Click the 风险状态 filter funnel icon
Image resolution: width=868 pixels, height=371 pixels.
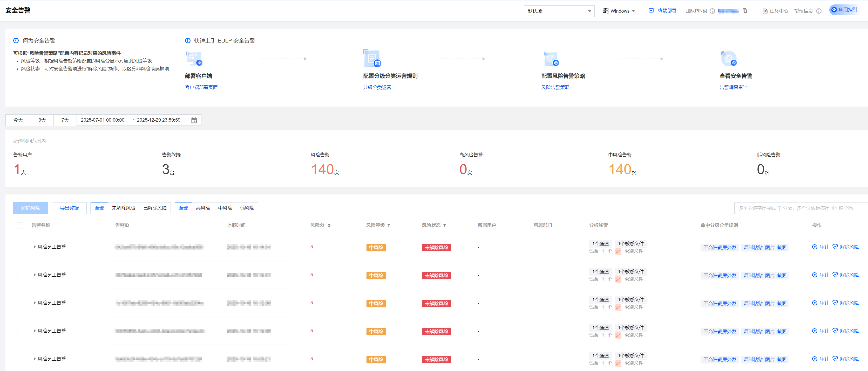point(444,225)
